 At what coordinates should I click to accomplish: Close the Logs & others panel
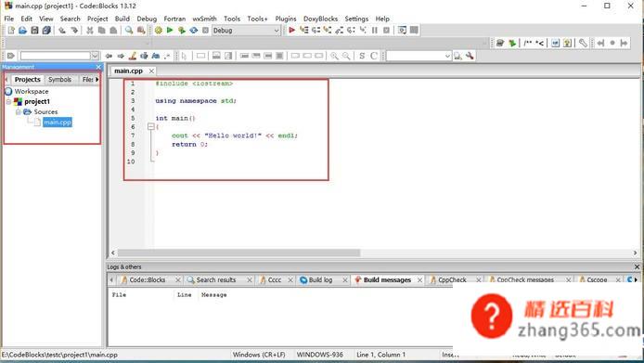pos(637,266)
